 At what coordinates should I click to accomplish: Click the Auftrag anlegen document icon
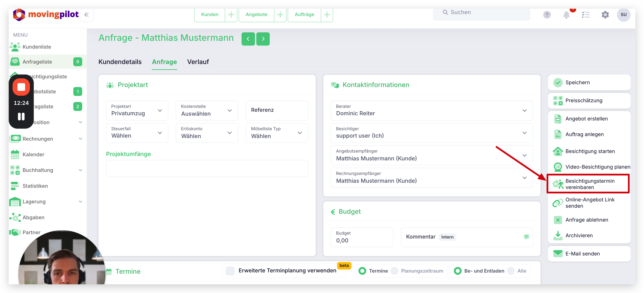(x=557, y=134)
